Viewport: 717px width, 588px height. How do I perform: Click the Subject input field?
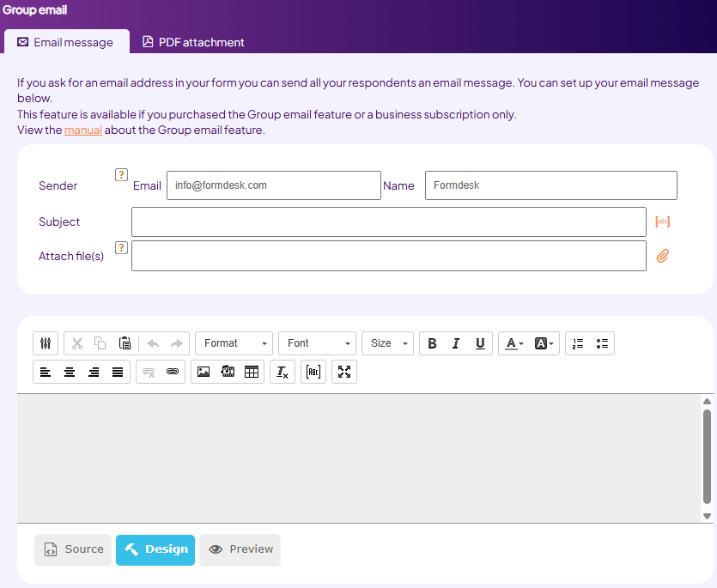point(389,222)
